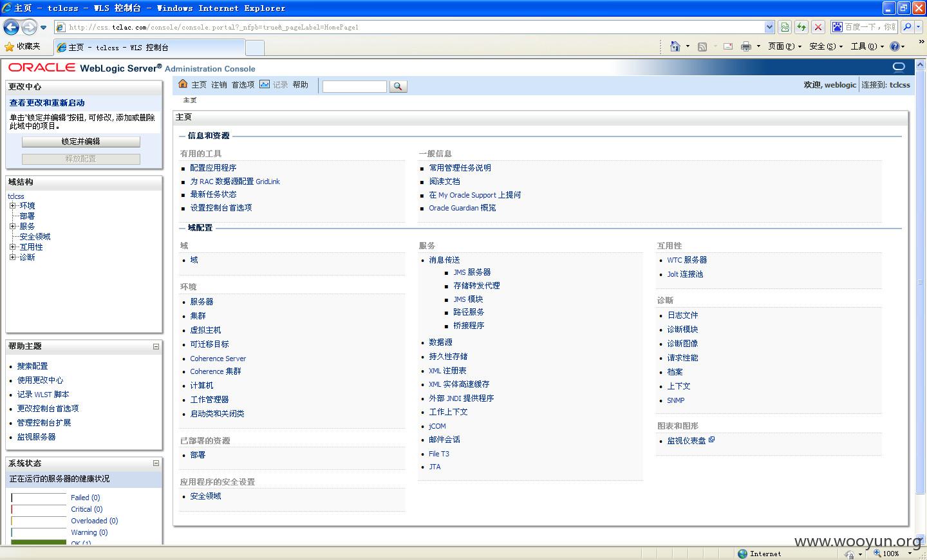Select 安全领域 in the domain tree
Image resolution: width=927 pixels, height=560 pixels.
[35, 237]
